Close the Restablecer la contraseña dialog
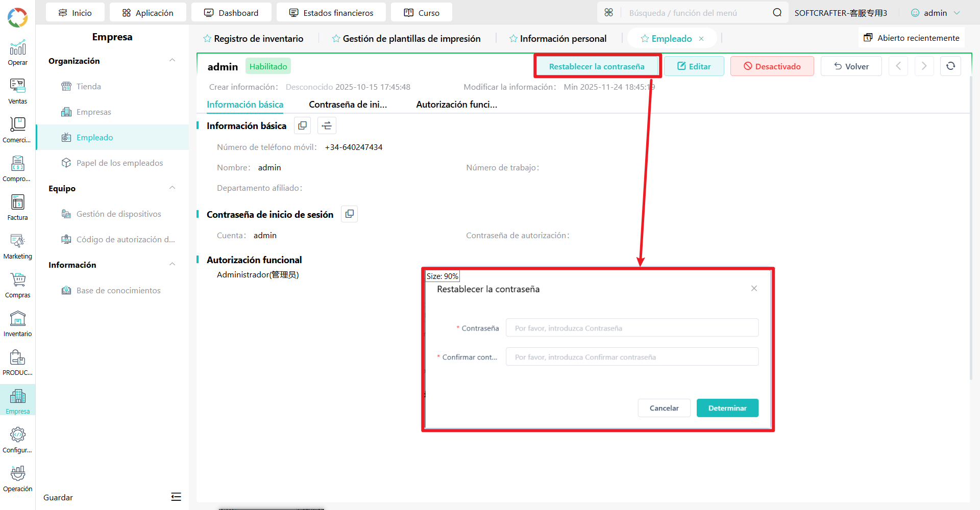 tap(754, 289)
